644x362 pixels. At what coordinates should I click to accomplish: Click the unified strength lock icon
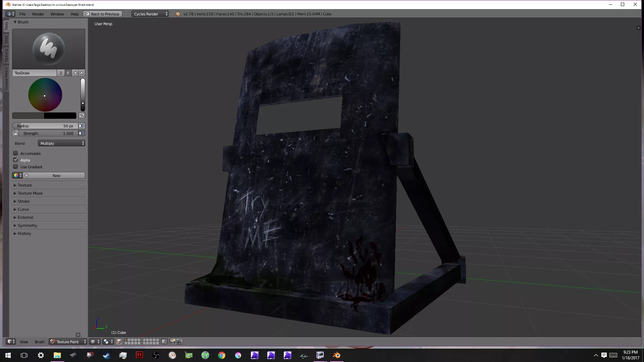(15, 133)
